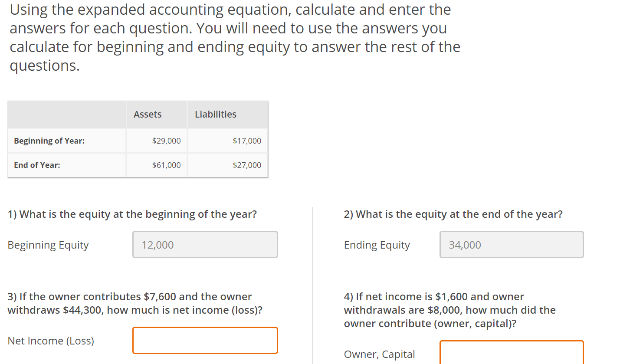The image size is (620, 364).
Task: Click the $17,000 beginning liabilities cell
Action: pyautogui.click(x=247, y=141)
